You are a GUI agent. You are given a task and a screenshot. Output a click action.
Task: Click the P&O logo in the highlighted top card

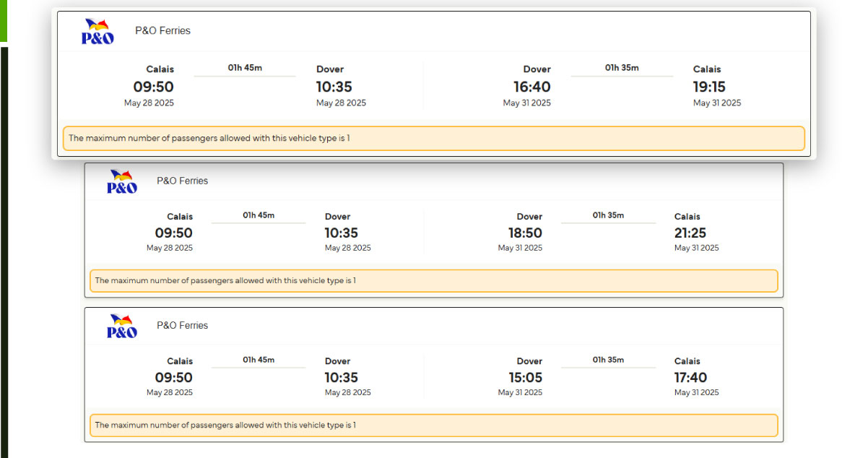[97, 33]
